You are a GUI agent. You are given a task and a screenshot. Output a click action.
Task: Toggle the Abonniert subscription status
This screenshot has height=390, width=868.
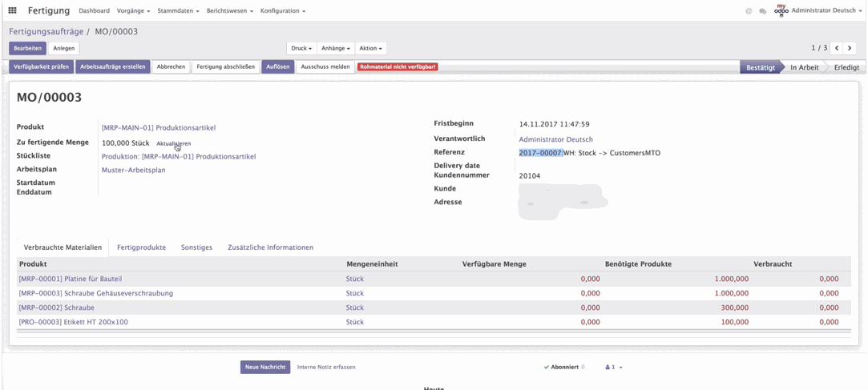click(x=561, y=367)
